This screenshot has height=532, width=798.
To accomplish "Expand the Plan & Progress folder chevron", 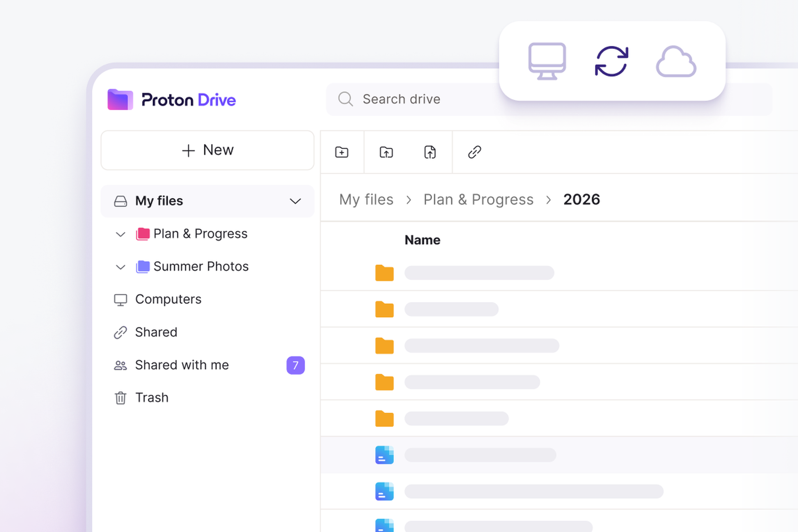I will point(120,235).
